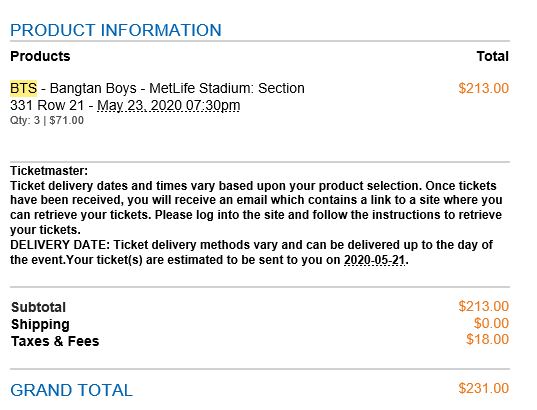537x410 pixels.
Task: Click the Total column header
Action: (492, 56)
